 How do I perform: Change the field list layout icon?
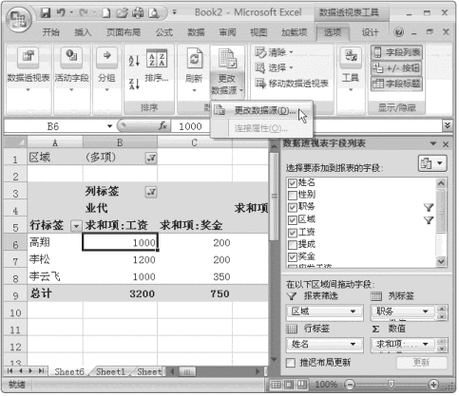tap(432, 163)
